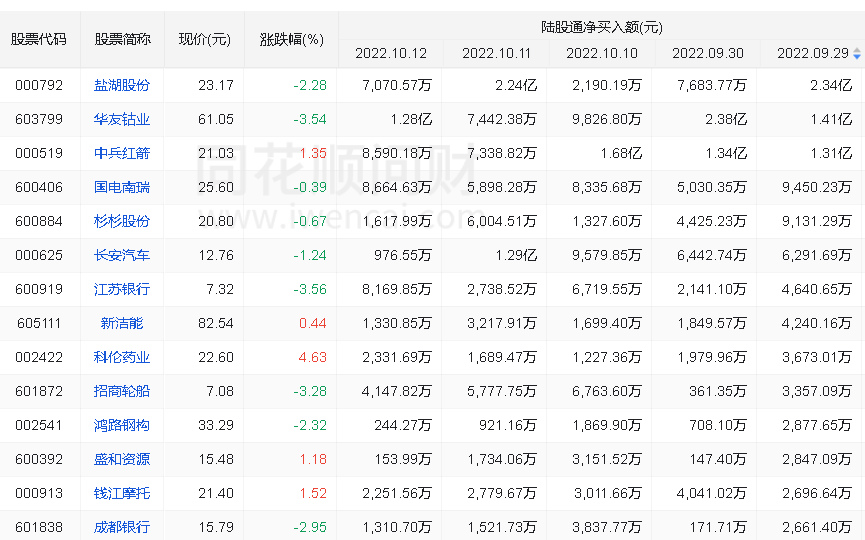Open stock link 招商轮船
Screen dimensions: 865x540
pos(122,391)
